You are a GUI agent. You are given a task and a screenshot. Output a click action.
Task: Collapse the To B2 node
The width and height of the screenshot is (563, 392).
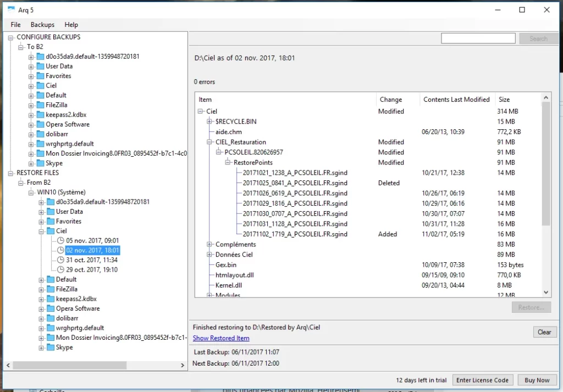click(x=21, y=47)
